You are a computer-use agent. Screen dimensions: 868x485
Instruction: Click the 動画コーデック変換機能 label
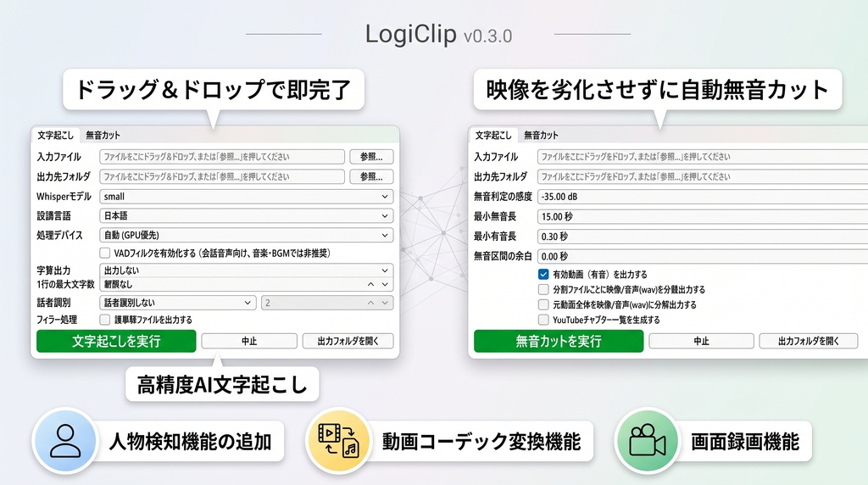point(481,442)
